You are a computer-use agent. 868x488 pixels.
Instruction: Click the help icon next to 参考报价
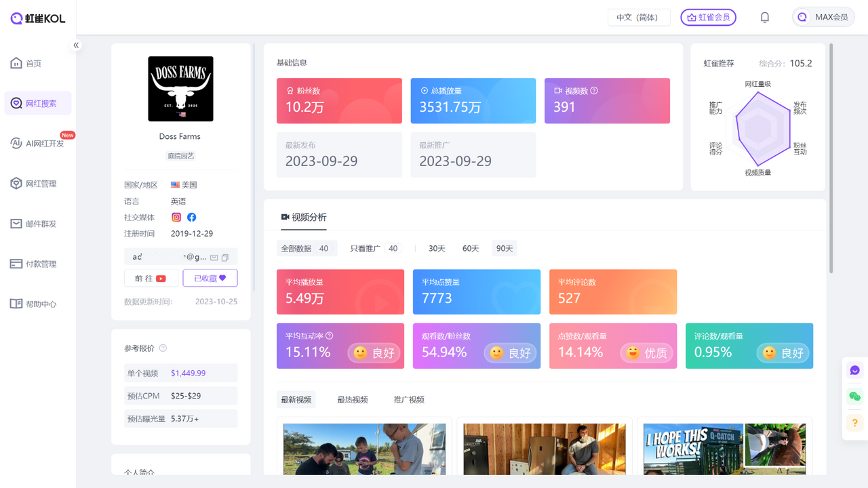[163, 348]
